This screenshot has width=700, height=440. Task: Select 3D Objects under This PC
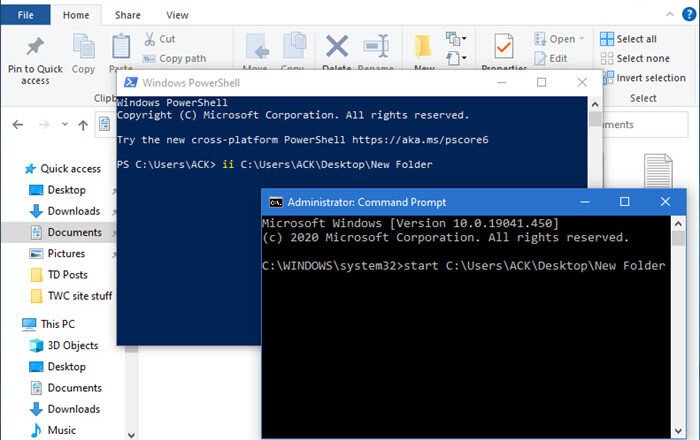[x=63, y=345]
